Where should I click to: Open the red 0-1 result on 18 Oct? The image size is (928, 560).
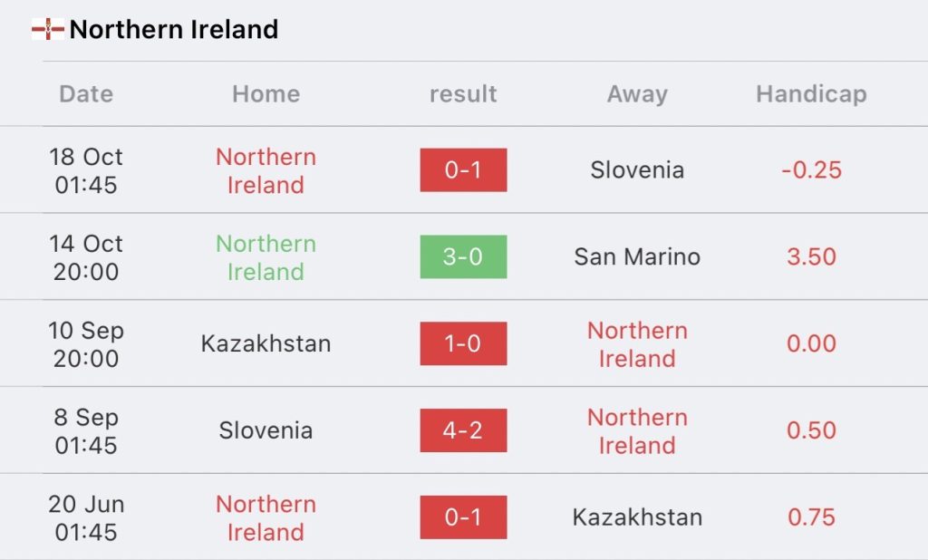[x=463, y=169]
